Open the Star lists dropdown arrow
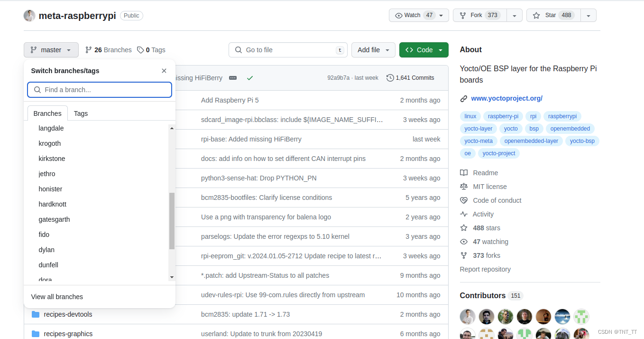This screenshot has height=339, width=644. coord(588,15)
